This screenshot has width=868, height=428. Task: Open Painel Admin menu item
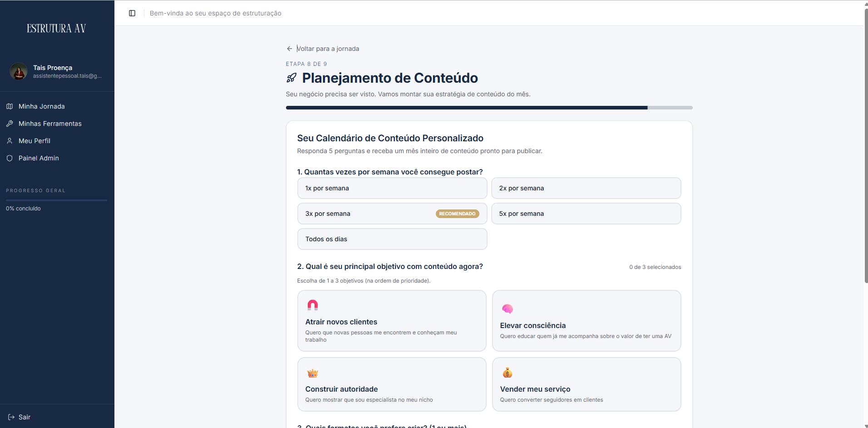[57, 158]
